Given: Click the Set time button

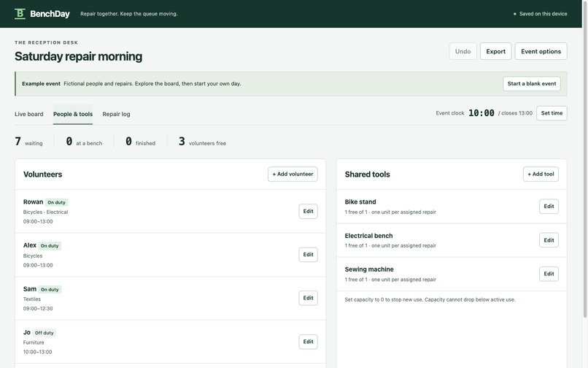Looking at the screenshot, I should click(x=552, y=113).
